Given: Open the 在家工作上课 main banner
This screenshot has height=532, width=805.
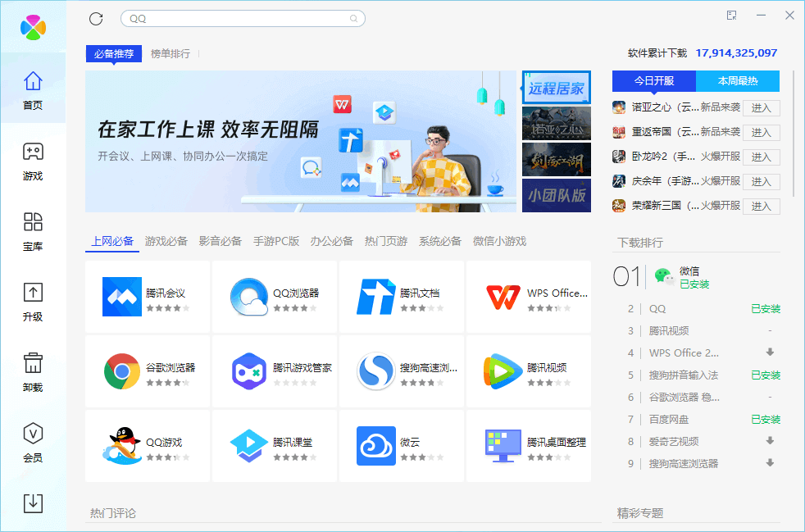Looking at the screenshot, I should click(x=301, y=142).
